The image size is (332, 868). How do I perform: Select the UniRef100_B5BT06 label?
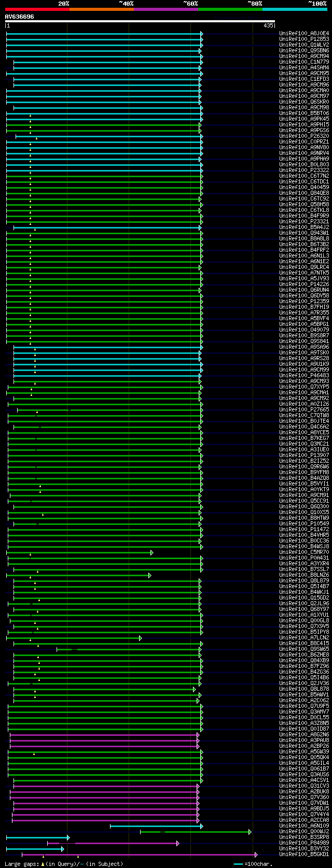(304, 113)
